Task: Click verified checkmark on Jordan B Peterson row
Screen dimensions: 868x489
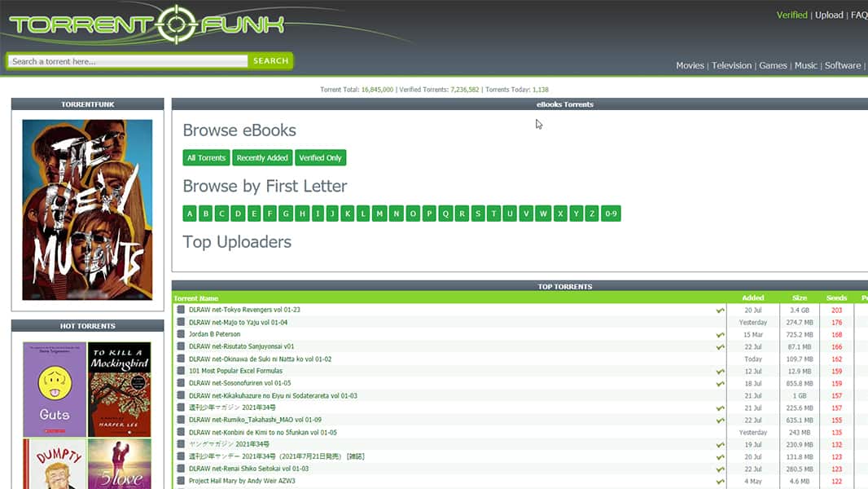Action: [720, 334]
